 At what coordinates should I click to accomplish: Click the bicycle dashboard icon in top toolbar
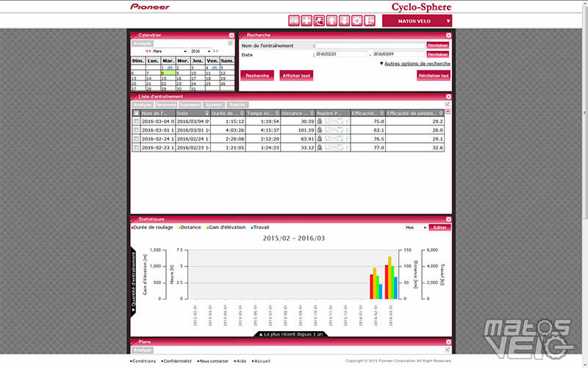pos(294,21)
